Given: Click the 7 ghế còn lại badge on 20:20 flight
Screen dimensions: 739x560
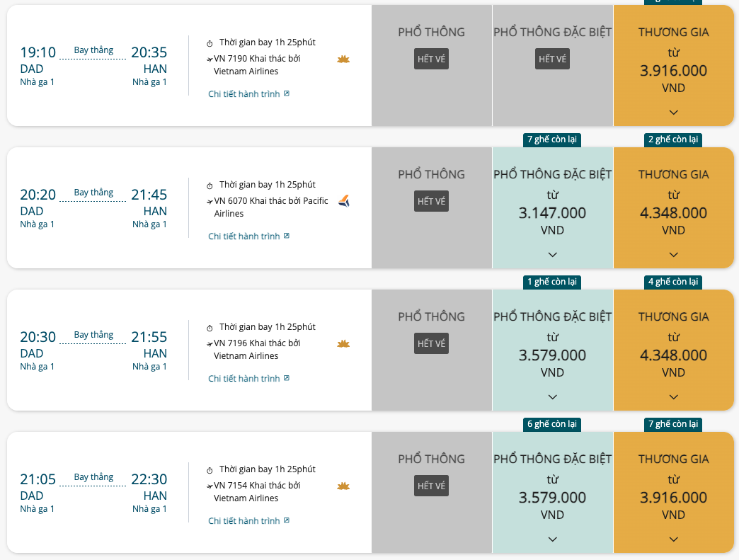Looking at the screenshot, I should point(552,139).
